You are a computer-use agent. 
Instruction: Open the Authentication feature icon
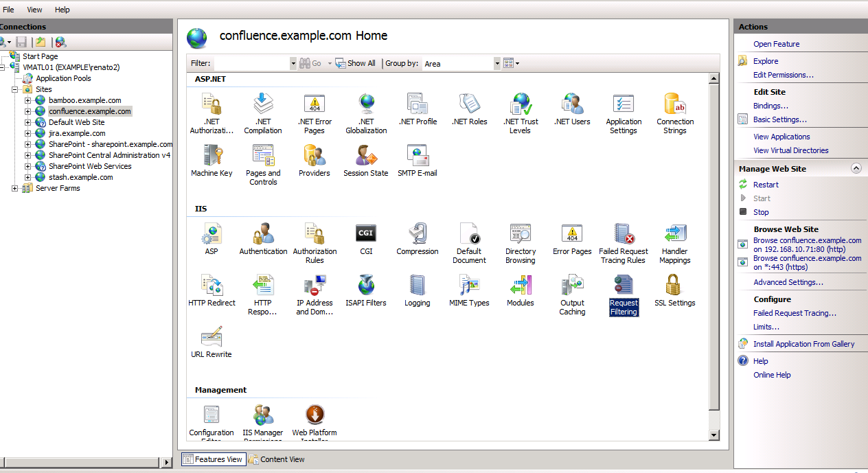(263, 239)
